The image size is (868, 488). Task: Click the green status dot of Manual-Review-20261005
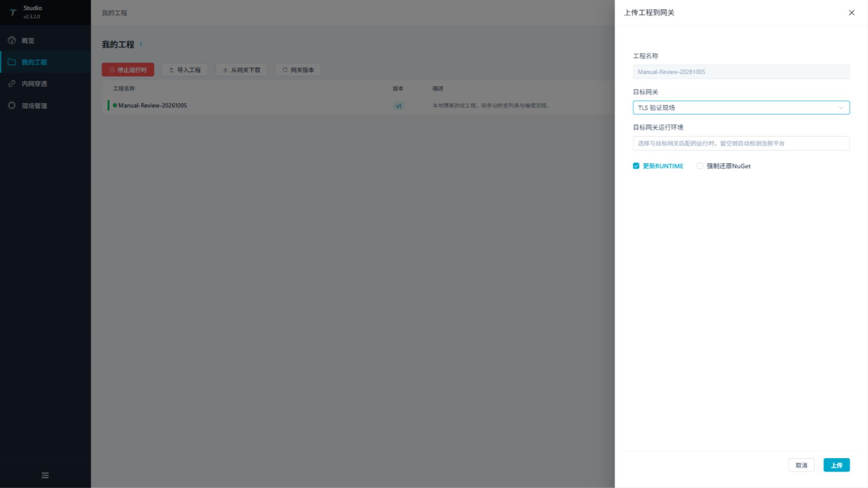pyautogui.click(x=115, y=105)
